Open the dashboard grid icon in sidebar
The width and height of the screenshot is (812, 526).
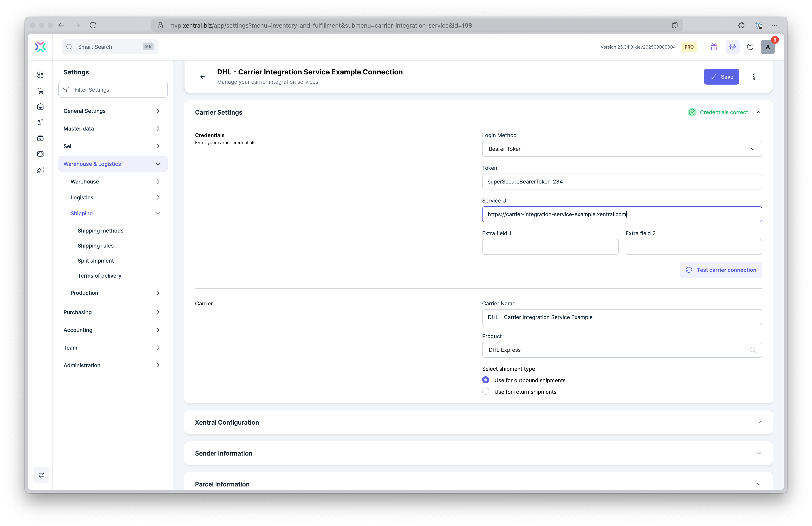click(x=40, y=74)
